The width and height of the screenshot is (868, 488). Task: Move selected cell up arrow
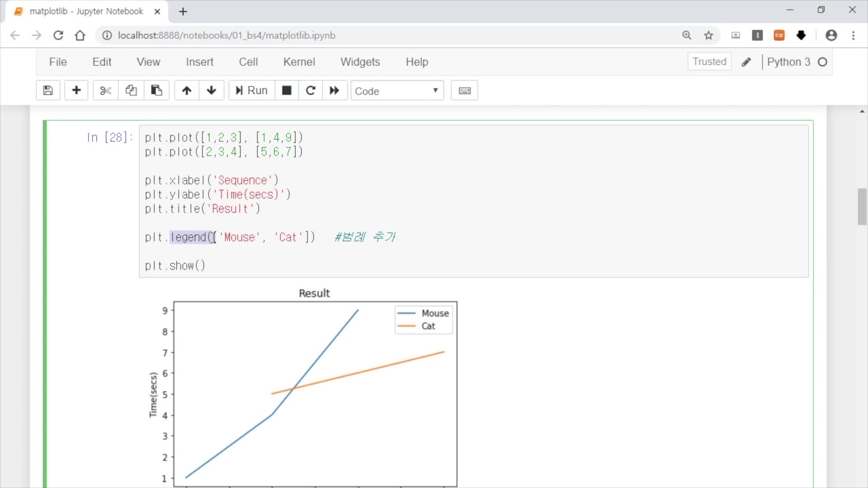pyautogui.click(x=187, y=90)
